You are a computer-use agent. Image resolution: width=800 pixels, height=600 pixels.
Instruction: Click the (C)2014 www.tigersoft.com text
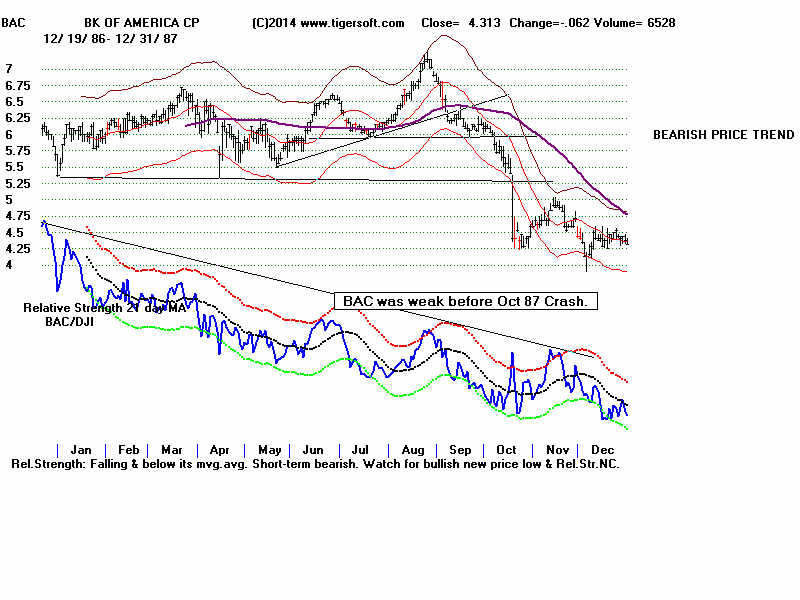pyautogui.click(x=328, y=23)
